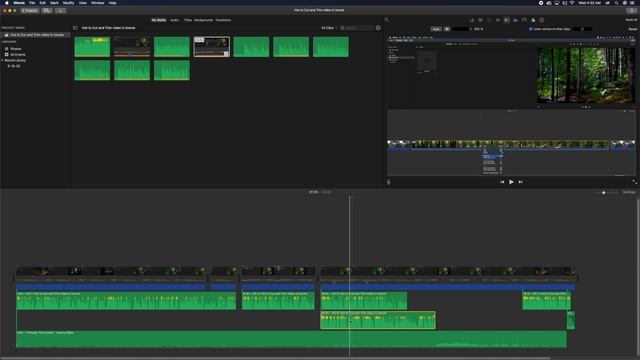The width and height of the screenshot is (640, 360).
Task: Open the Mark menu
Action: click(x=54, y=3)
